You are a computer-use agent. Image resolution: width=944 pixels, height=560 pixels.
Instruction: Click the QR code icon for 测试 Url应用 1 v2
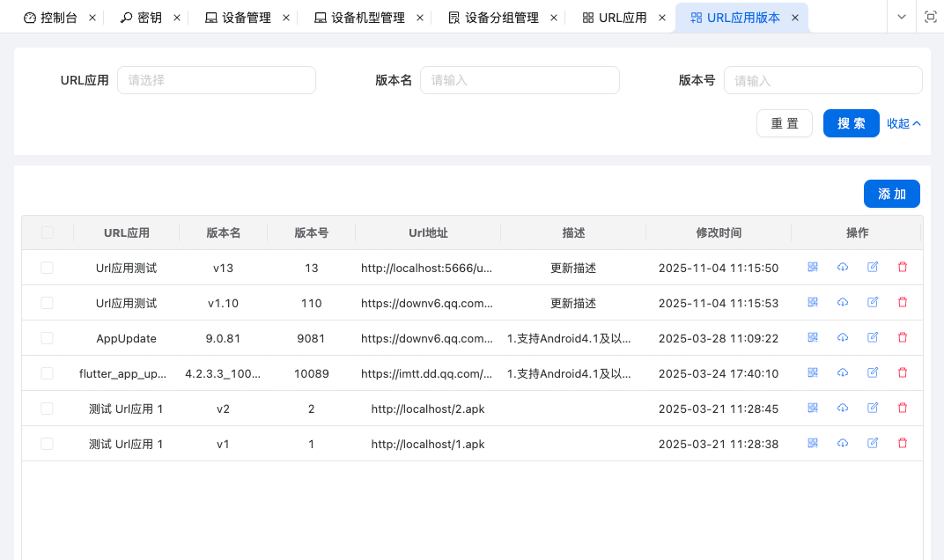click(x=812, y=408)
